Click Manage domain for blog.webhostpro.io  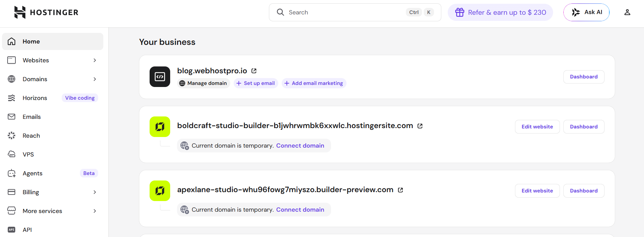pos(203,83)
